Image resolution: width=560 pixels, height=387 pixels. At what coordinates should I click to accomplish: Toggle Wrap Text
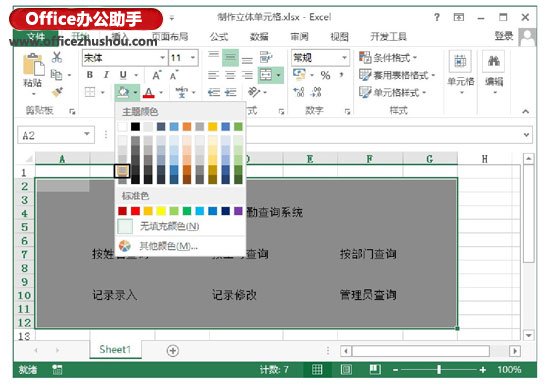(x=266, y=57)
